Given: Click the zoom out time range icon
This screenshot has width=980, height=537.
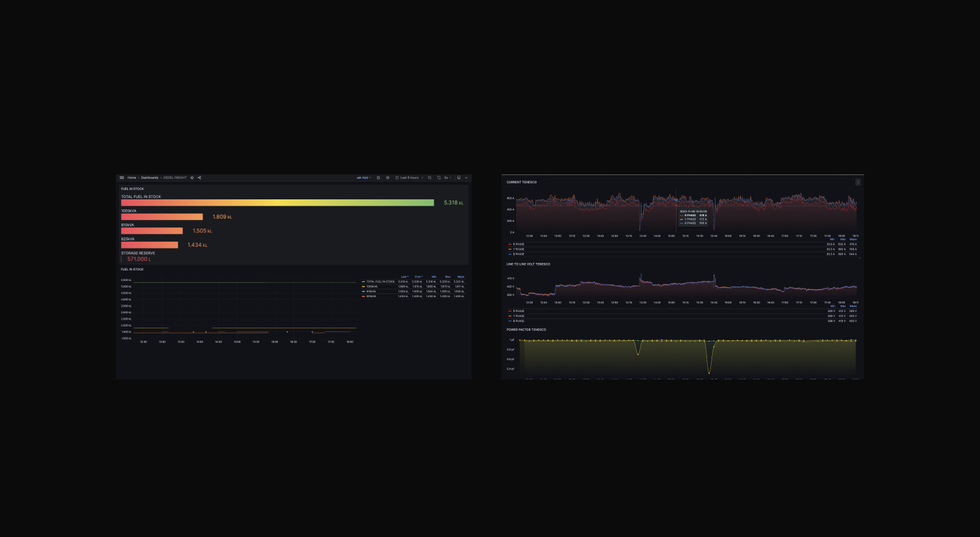Looking at the screenshot, I should [x=429, y=178].
